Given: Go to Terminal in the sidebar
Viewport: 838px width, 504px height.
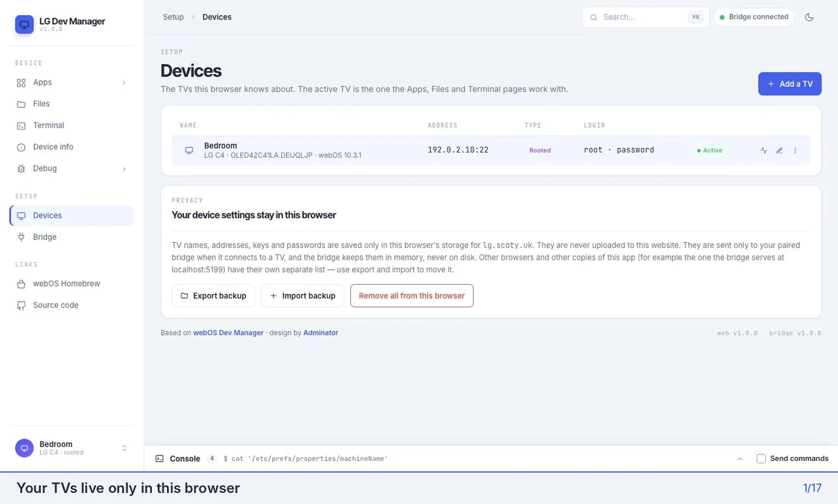Looking at the screenshot, I should tap(72, 126).
